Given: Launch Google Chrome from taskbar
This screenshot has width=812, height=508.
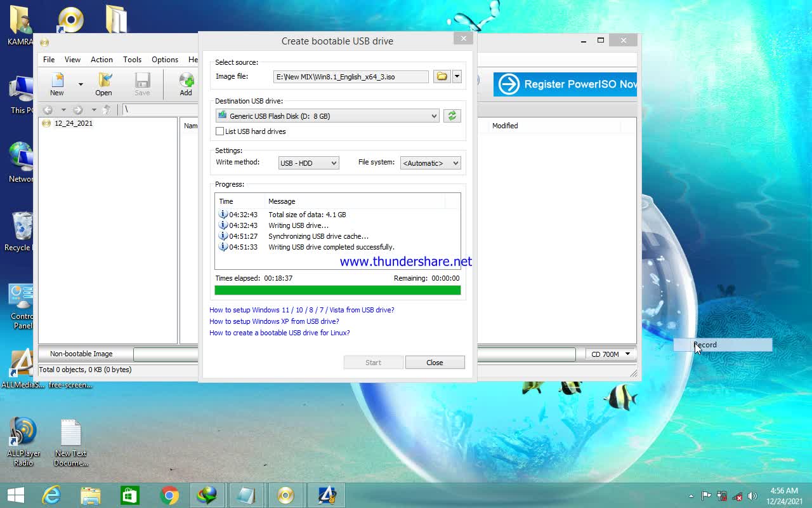Looking at the screenshot, I should click(169, 495).
